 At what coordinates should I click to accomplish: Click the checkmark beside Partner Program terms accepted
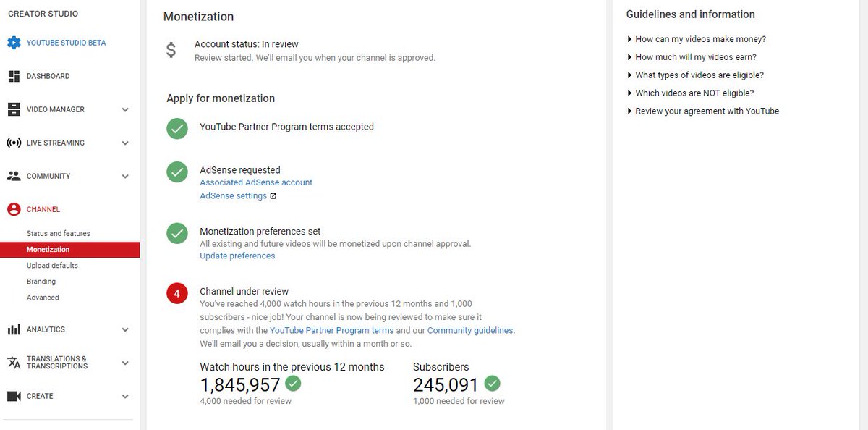click(x=177, y=128)
